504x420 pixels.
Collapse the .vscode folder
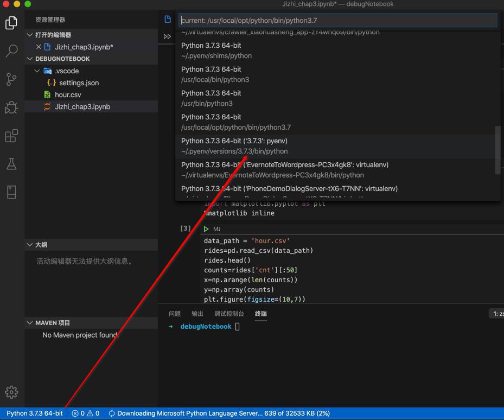coord(37,71)
